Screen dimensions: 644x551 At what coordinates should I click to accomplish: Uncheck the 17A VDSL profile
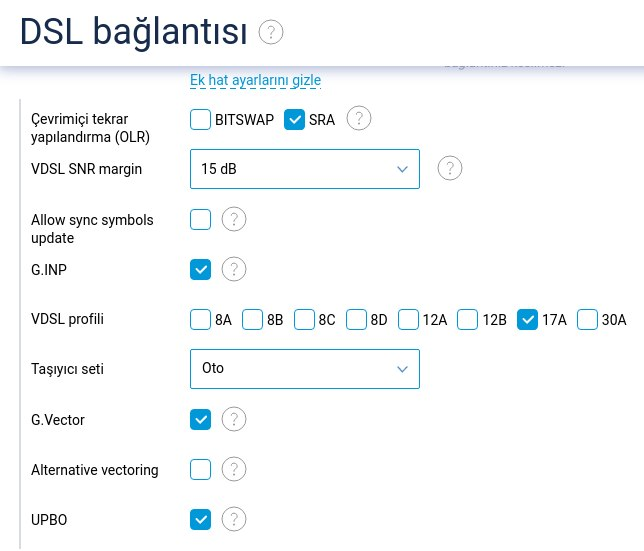(x=527, y=319)
